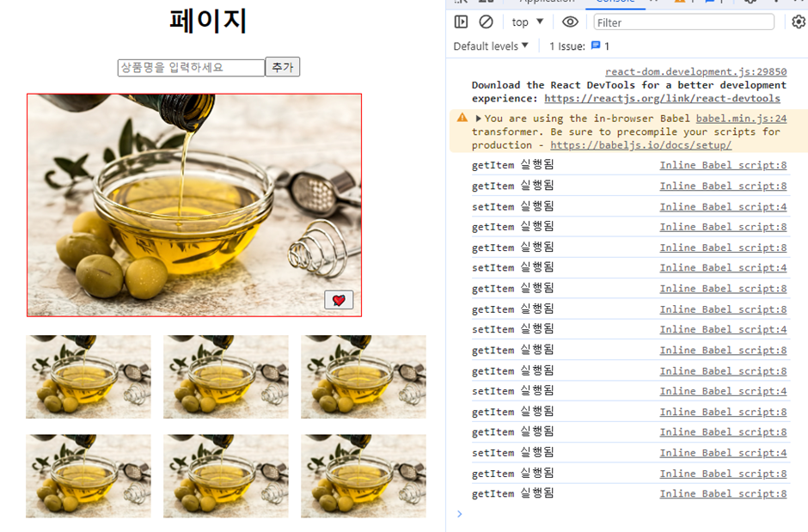This screenshot has height=532, width=808.
Task: Open the reactjs.org react-devtools link
Action: pos(662,98)
